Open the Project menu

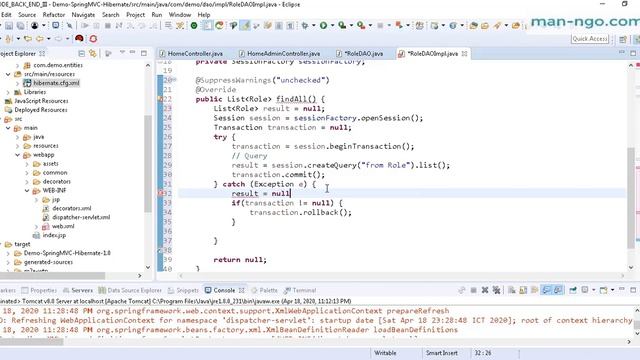tap(136, 15)
